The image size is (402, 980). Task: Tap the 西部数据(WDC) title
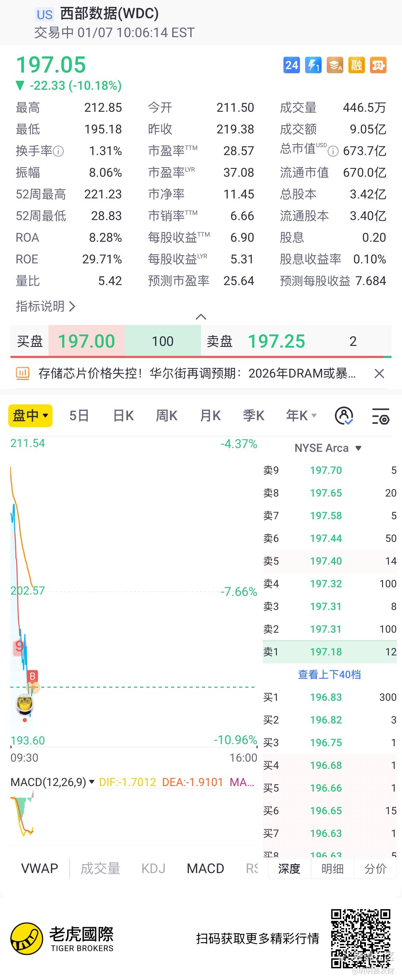[x=109, y=14]
